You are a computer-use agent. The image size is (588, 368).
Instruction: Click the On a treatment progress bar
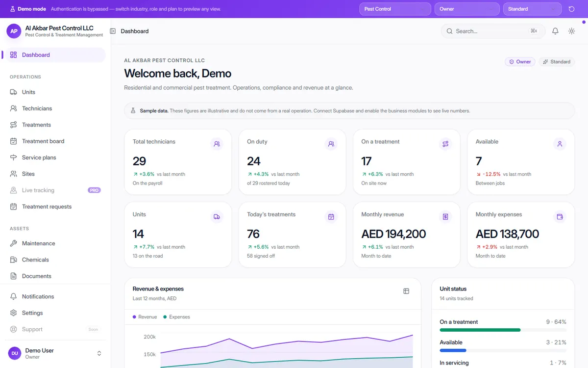[x=503, y=330]
